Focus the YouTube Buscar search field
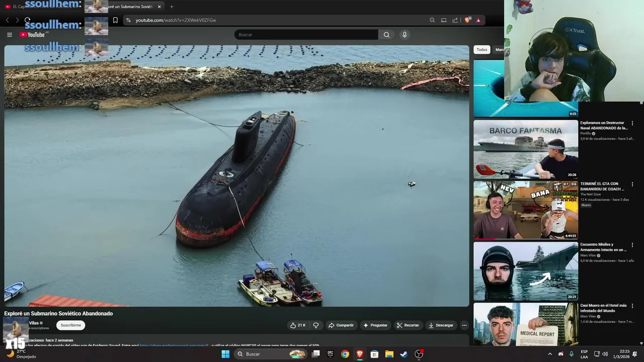 coord(306,35)
